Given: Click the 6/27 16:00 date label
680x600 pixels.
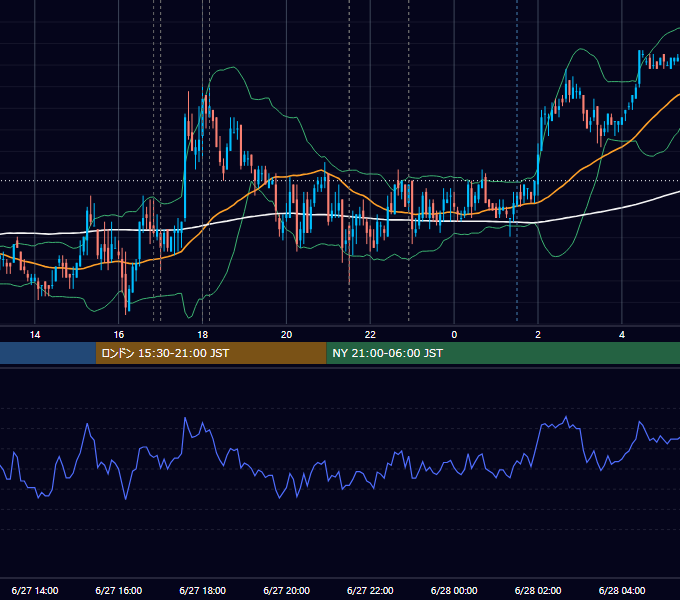Looking at the screenshot, I should tap(118, 590).
